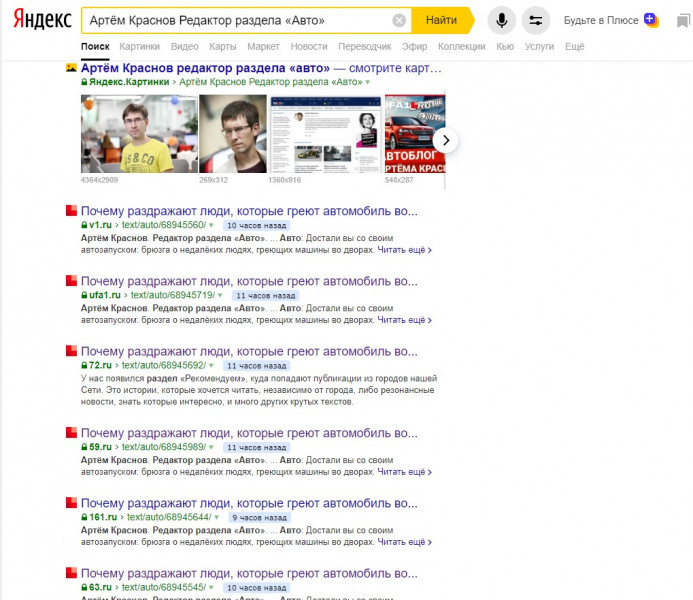Viewport: 693px width, 600px height.
Task: Open the image of man in yellow T-shirt
Action: (139, 134)
